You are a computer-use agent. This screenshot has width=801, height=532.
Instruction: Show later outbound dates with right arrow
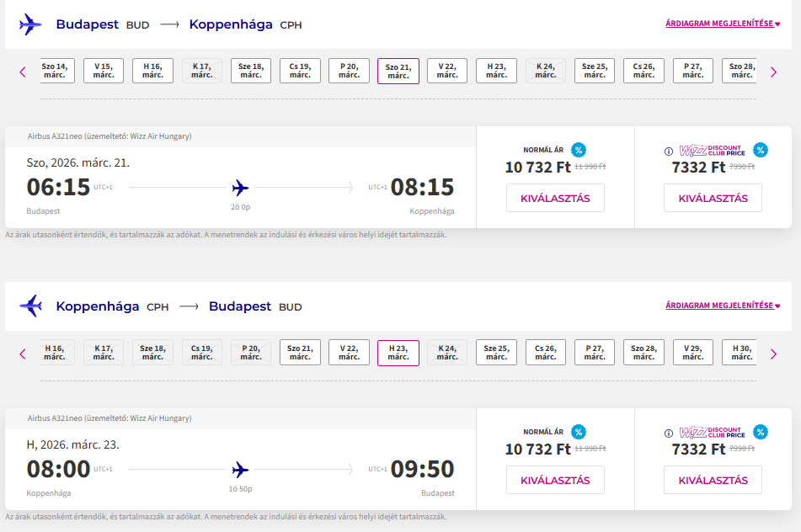[x=773, y=72]
